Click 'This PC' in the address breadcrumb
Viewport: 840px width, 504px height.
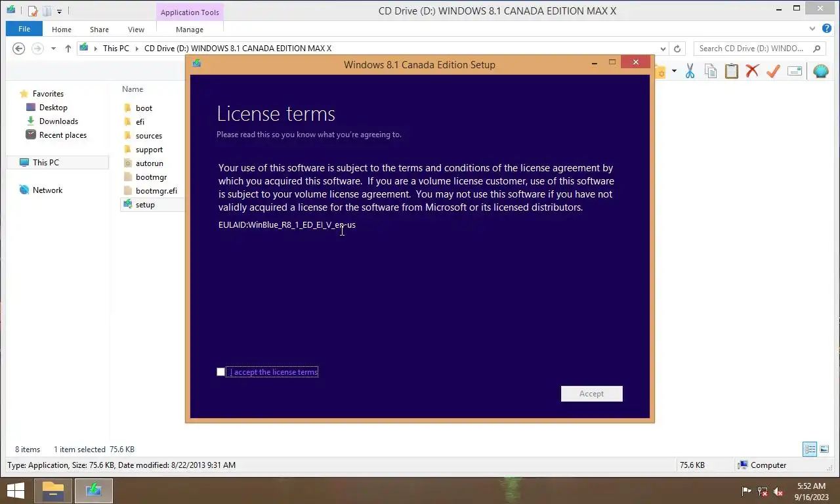coord(116,49)
